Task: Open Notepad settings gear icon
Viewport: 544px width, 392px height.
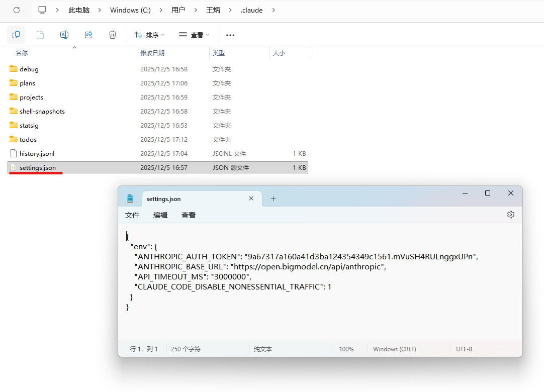Action: [511, 215]
